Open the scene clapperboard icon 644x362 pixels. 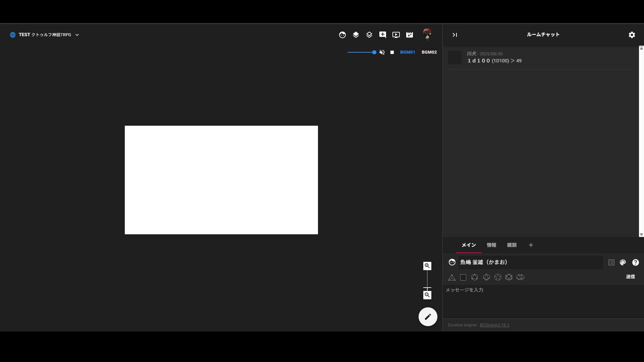[x=409, y=35]
